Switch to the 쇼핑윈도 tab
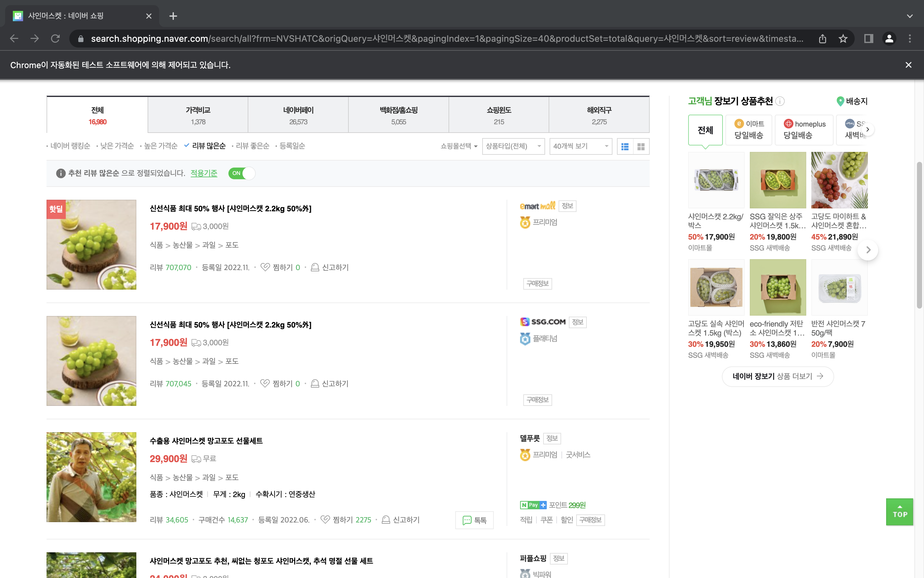Image resolution: width=924 pixels, height=578 pixels. (499, 116)
